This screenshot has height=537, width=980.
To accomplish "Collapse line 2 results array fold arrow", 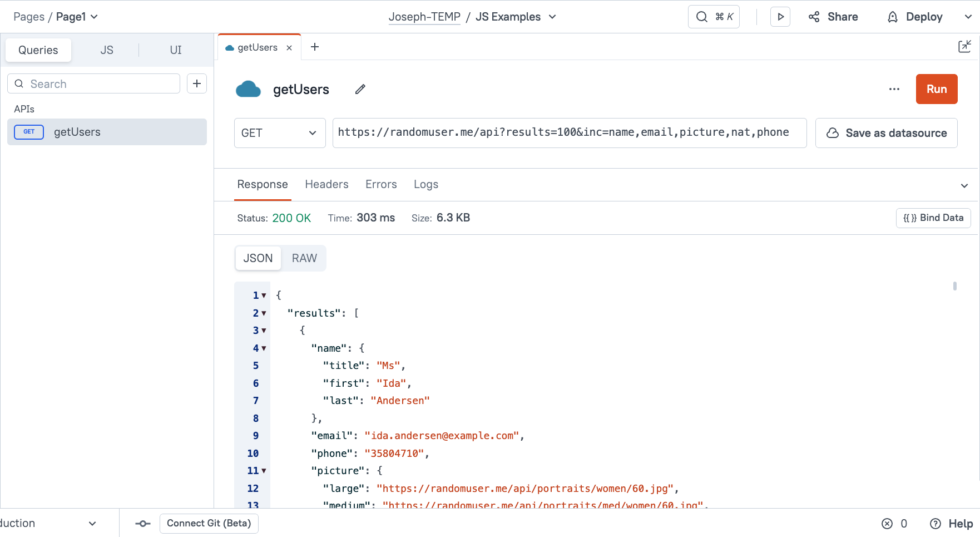I will tap(264, 313).
